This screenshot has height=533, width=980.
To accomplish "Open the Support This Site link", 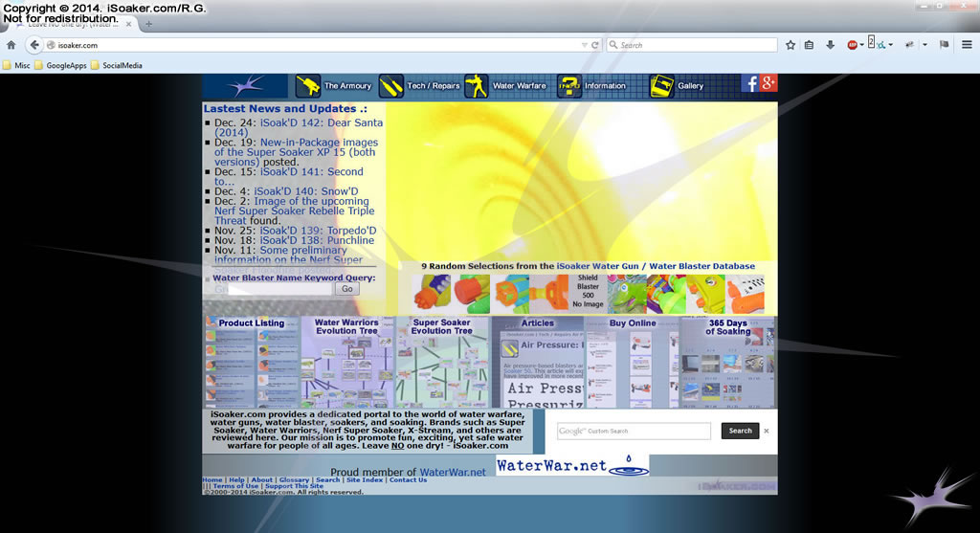I will coord(294,486).
